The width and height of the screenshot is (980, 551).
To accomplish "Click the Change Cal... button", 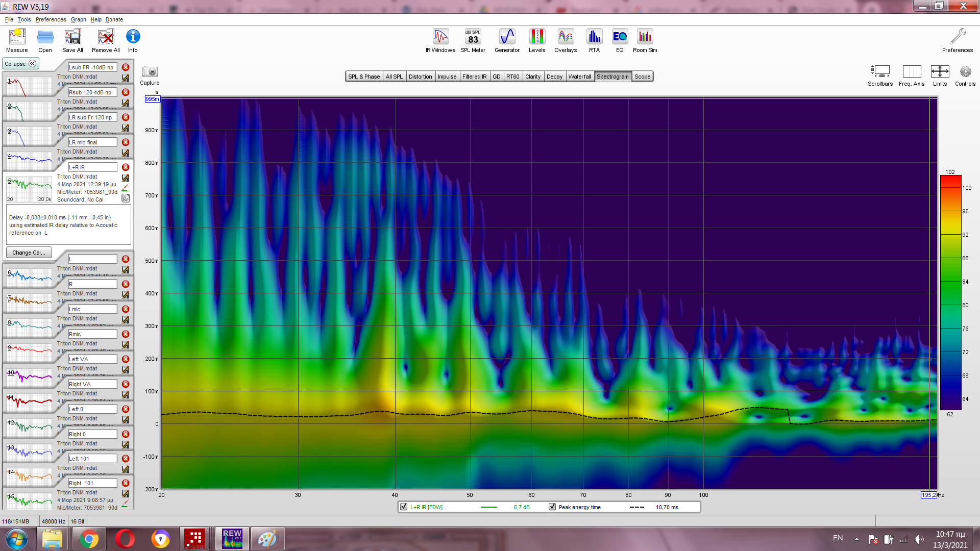I will coord(29,253).
